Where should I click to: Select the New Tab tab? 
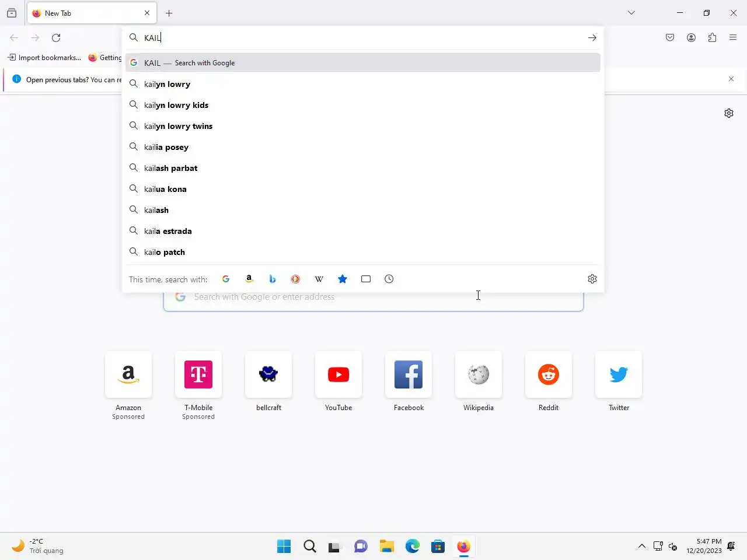pyautogui.click(x=91, y=13)
